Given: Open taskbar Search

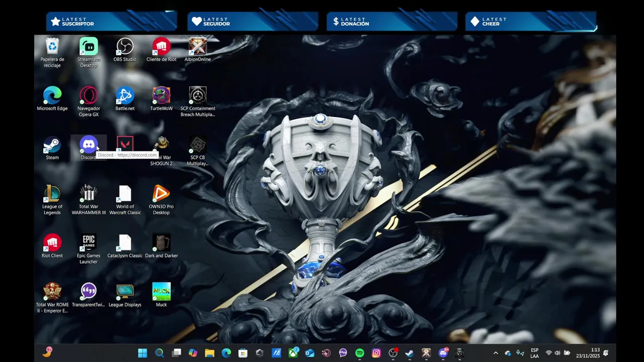Looking at the screenshot, I should pyautogui.click(x=159, y=353).
